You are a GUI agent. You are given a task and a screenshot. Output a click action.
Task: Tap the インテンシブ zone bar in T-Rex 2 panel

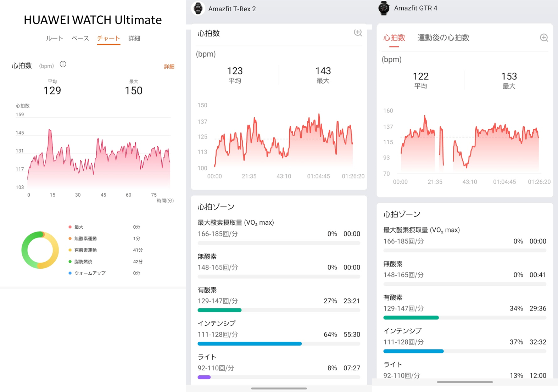point(279,344)
